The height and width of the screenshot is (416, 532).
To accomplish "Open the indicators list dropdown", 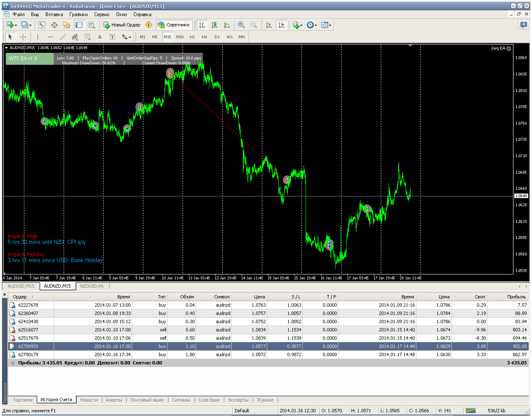I will pos(297,25).
